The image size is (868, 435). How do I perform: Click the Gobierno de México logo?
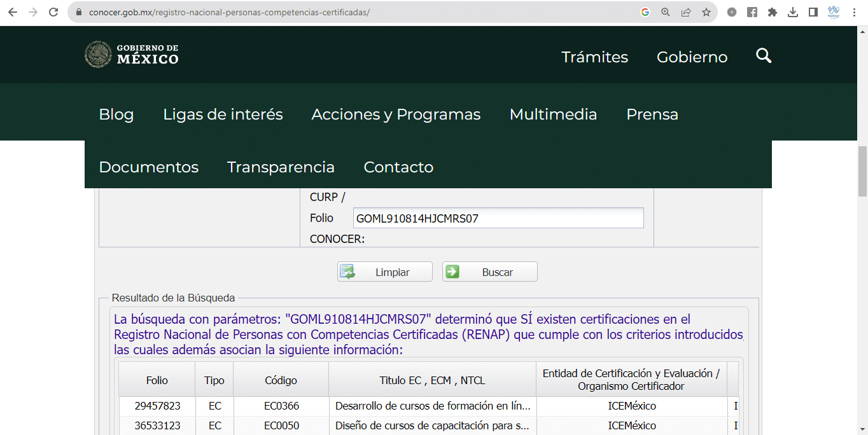pos(130,55)
